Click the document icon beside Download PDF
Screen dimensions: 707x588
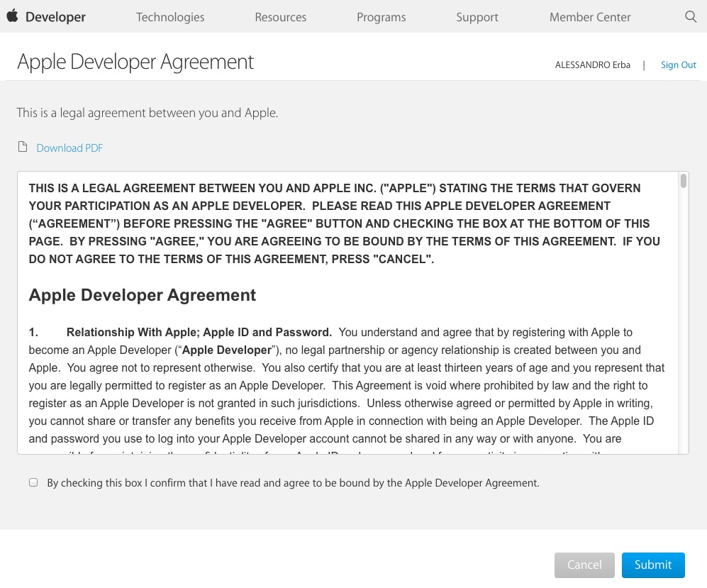pos(23,148)
